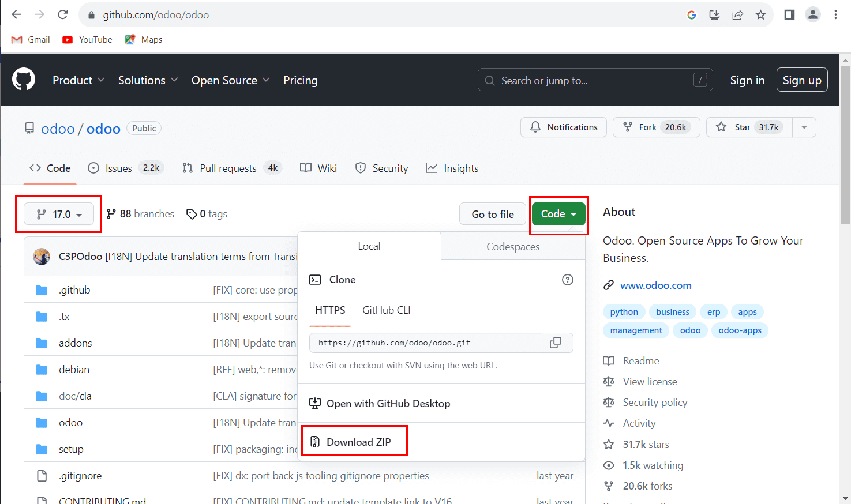Select the GitHub CLI clone option
This screenshot has height=504, width=851.
coord(387,310)
